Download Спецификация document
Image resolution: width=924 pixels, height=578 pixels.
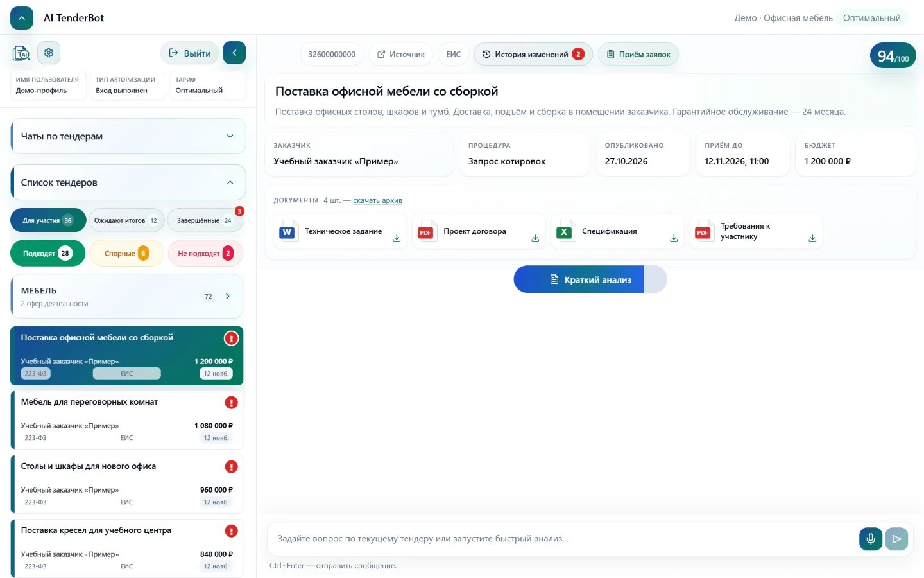(674, 238)
